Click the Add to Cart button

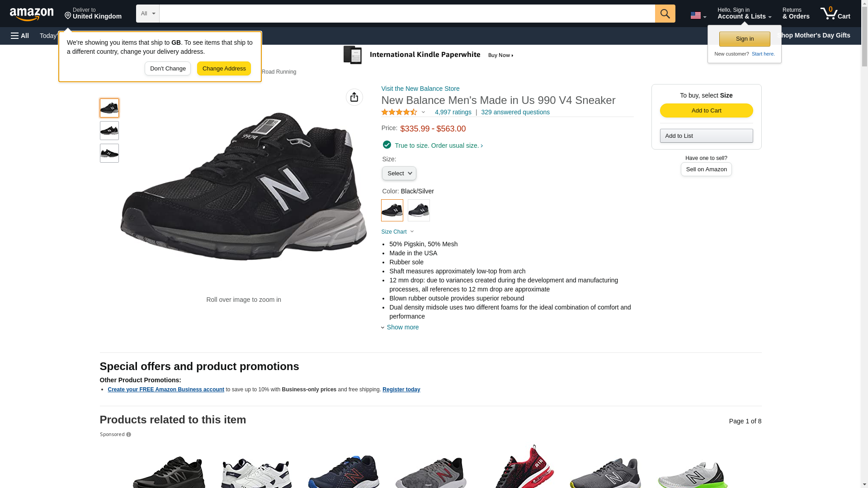706,111
